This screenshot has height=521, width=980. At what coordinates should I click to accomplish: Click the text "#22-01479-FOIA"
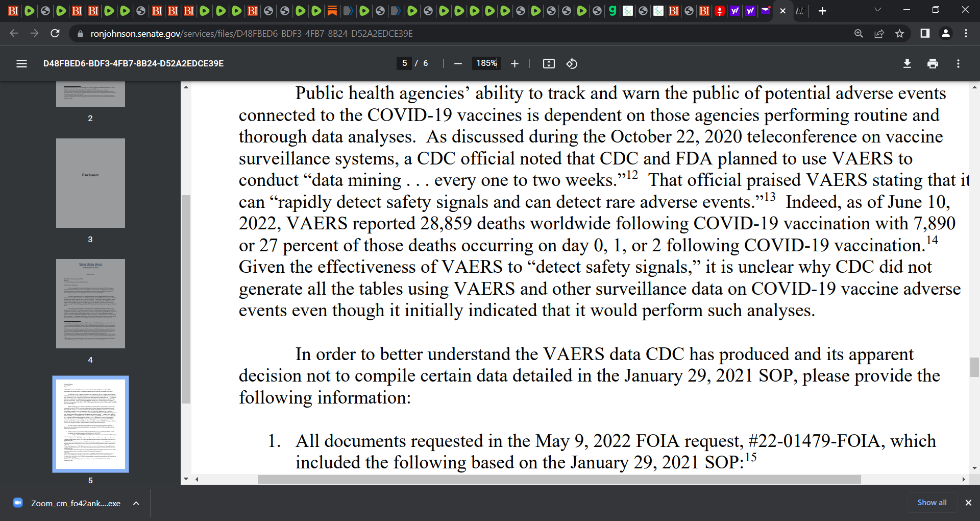pyautogui.click(x=816, y=441)
